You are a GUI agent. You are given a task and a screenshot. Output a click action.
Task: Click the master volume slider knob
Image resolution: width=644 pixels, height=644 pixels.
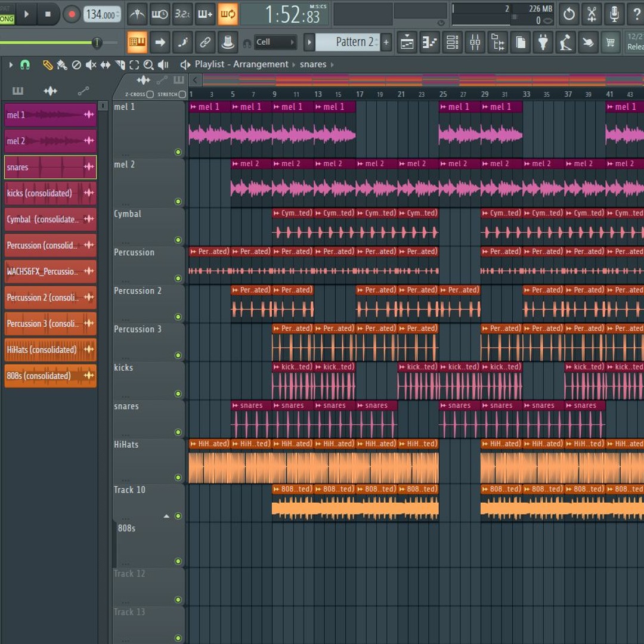[97, 42]
